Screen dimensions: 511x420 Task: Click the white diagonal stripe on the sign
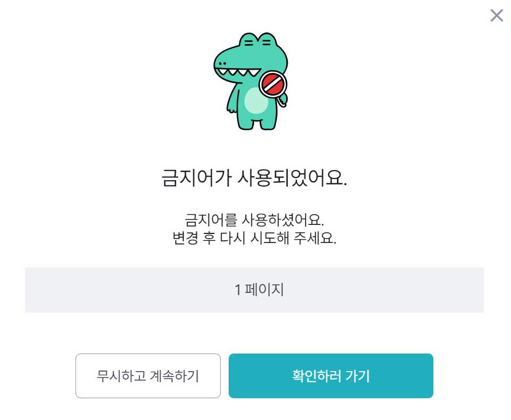[x=273, y=83]
